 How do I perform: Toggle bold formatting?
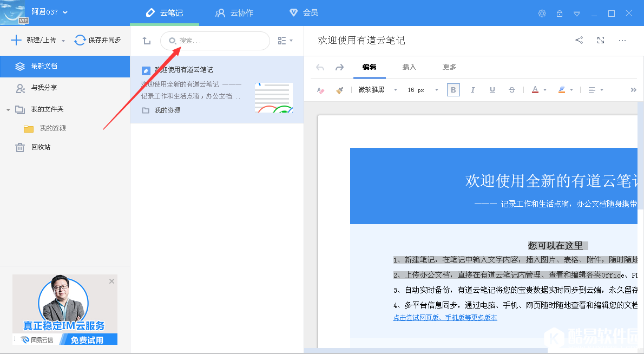453,90
